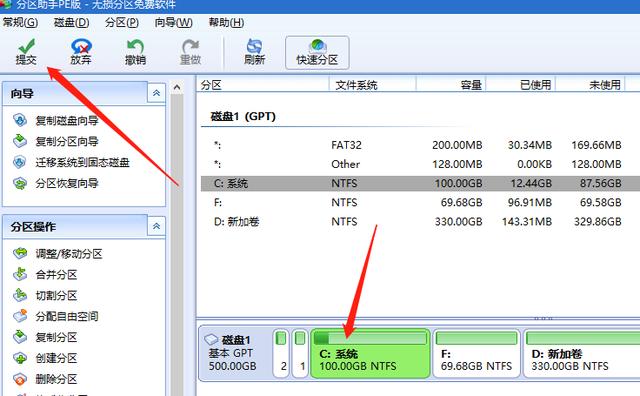This screenshot has width=640, height=396.
Task: Open the 向导(W) menu
Action: [x=173, y=22]
